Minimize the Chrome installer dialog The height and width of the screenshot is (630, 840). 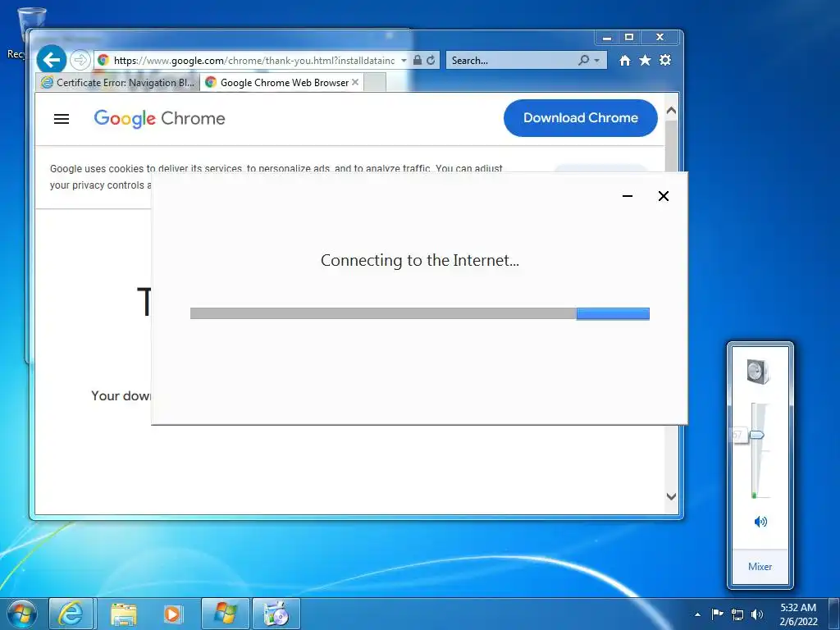pos(628,196)
